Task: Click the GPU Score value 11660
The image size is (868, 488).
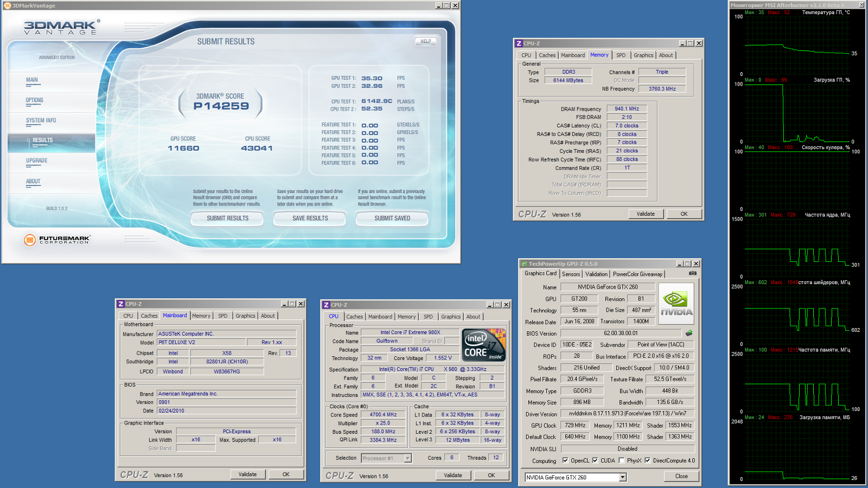Action: tap(183, 148)
